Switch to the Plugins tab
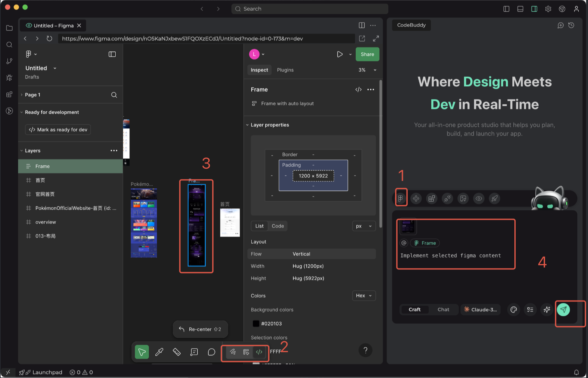Image resolution: width=588 pixels, height=378 pixels. tap(285, 70)
